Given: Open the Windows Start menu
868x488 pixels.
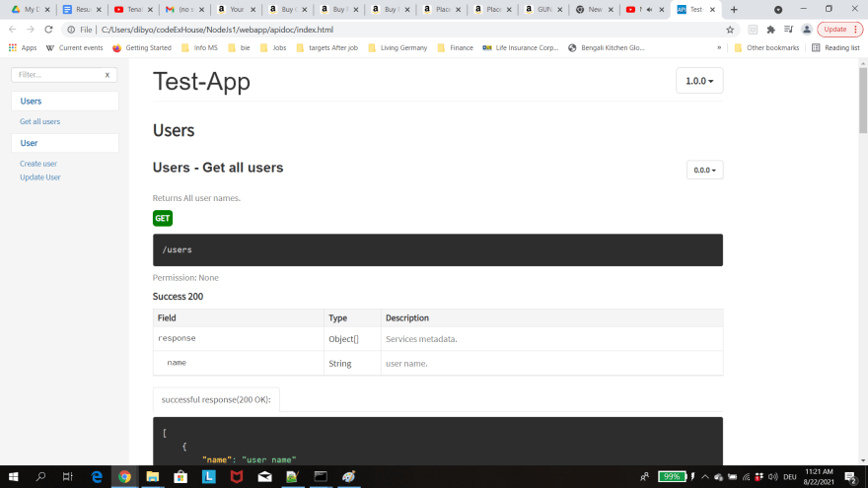Looking at the screenshot, I should (x=13, y=476).
